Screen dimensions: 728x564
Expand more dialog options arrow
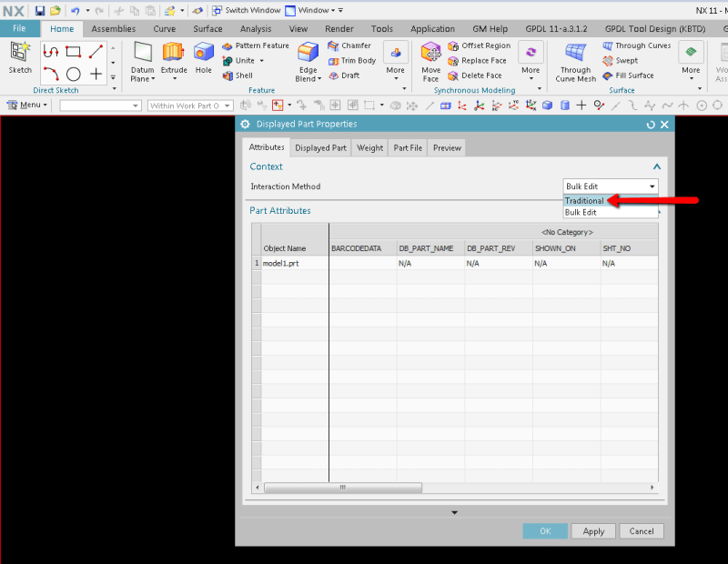[x=454, y=512]
